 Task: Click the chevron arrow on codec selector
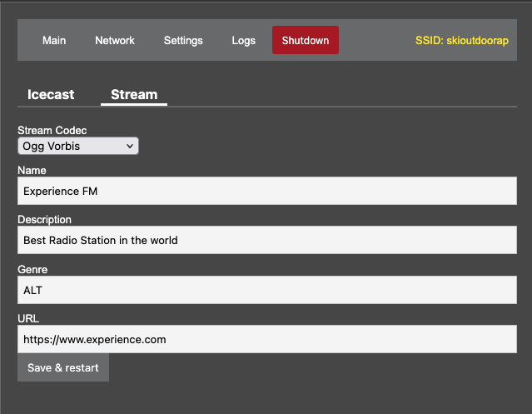[x=129, y=146]
